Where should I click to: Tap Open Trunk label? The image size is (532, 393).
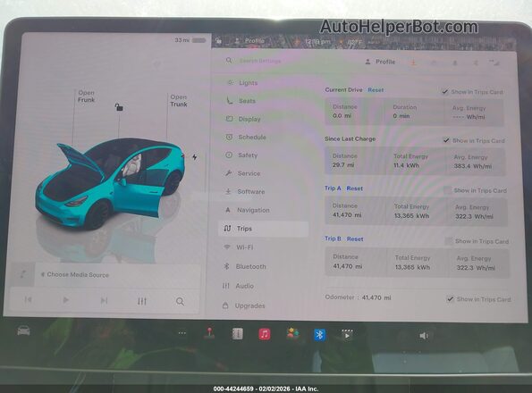coord(179,101)
